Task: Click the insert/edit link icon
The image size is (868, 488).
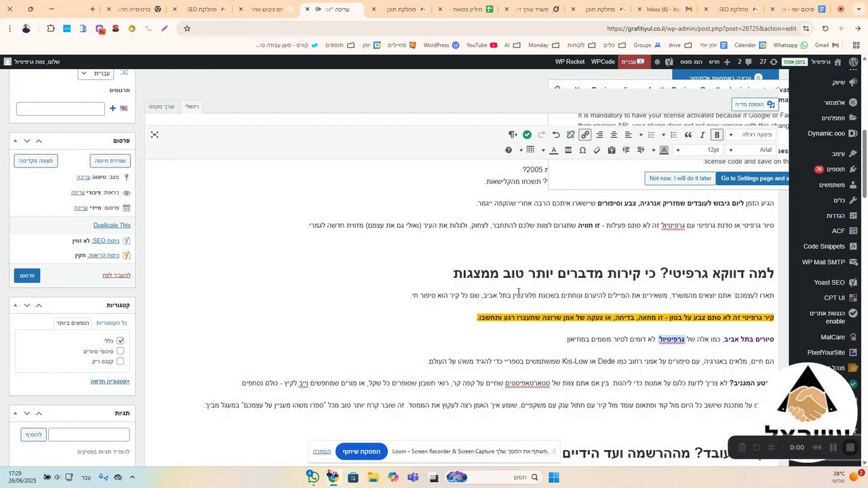Action: pyautogui.click(x=585, y=135)
